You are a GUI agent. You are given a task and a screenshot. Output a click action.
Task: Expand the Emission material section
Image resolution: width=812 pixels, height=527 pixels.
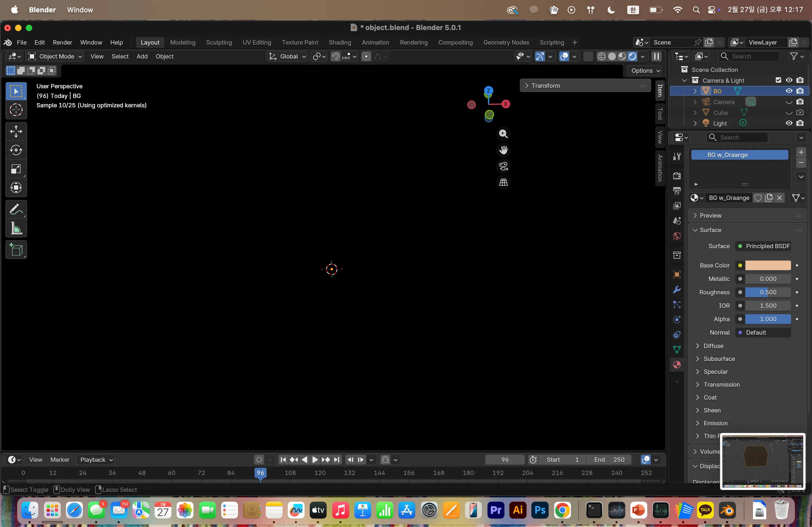click(x=715, y=423)
